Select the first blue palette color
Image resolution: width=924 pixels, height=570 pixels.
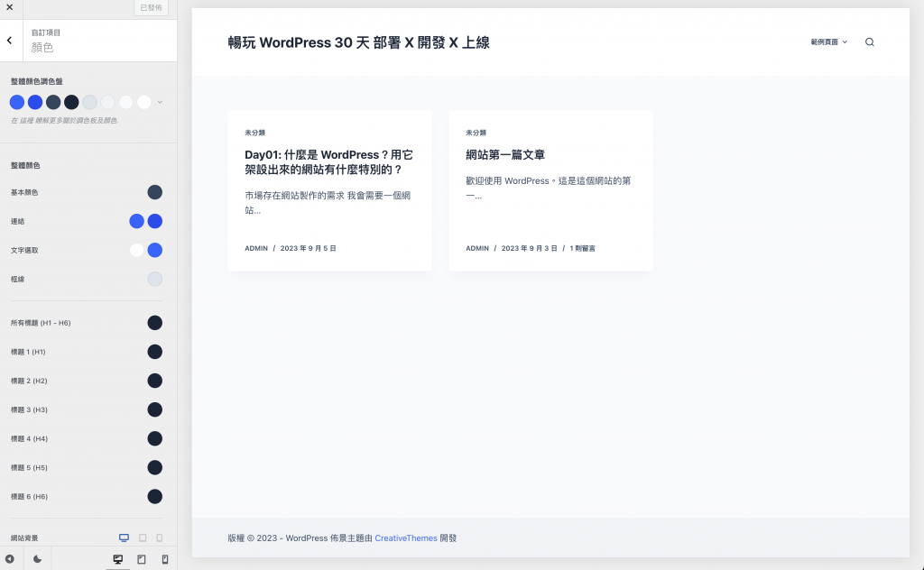[x=17, y=102]
